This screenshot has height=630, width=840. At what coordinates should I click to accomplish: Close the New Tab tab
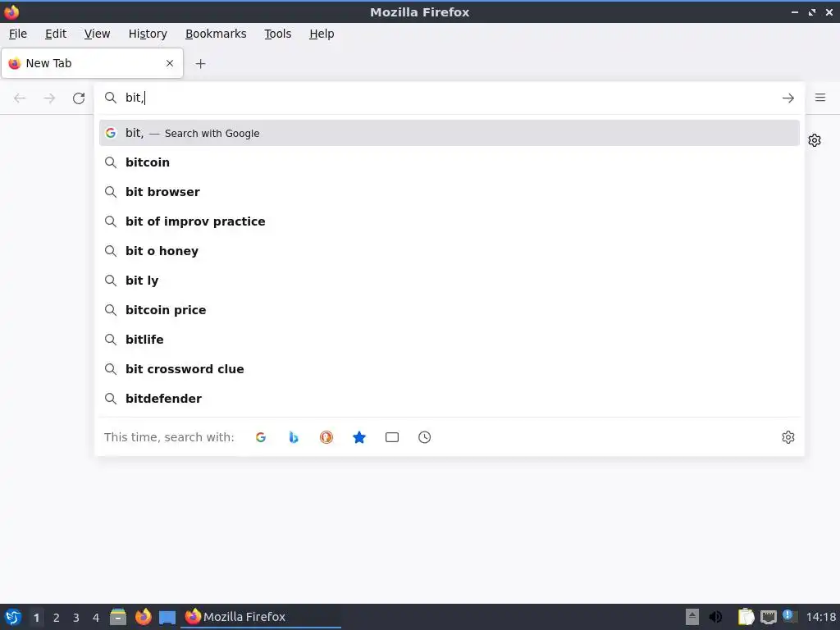pyautogui.click(x=170, y=63)
